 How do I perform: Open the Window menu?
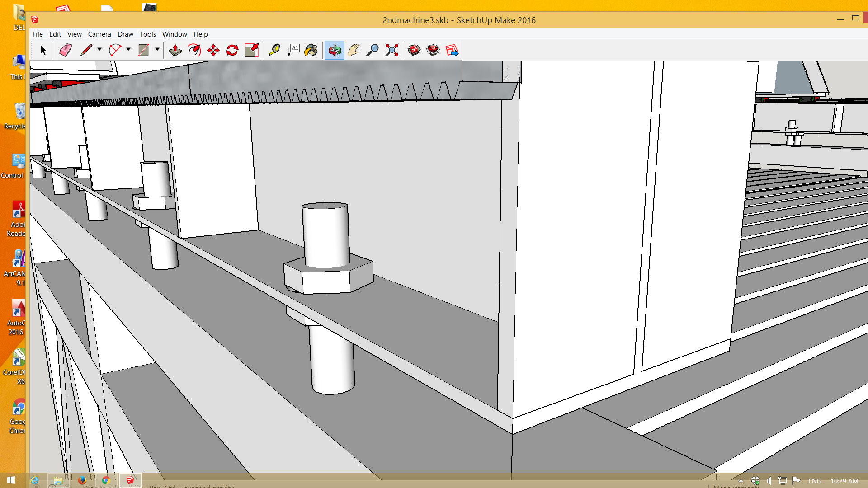pos(175,34)
